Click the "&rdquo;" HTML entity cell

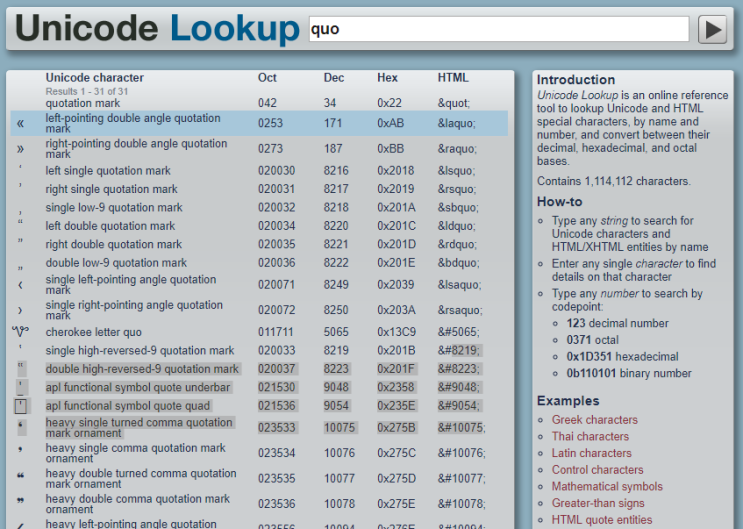pos(457,245)
